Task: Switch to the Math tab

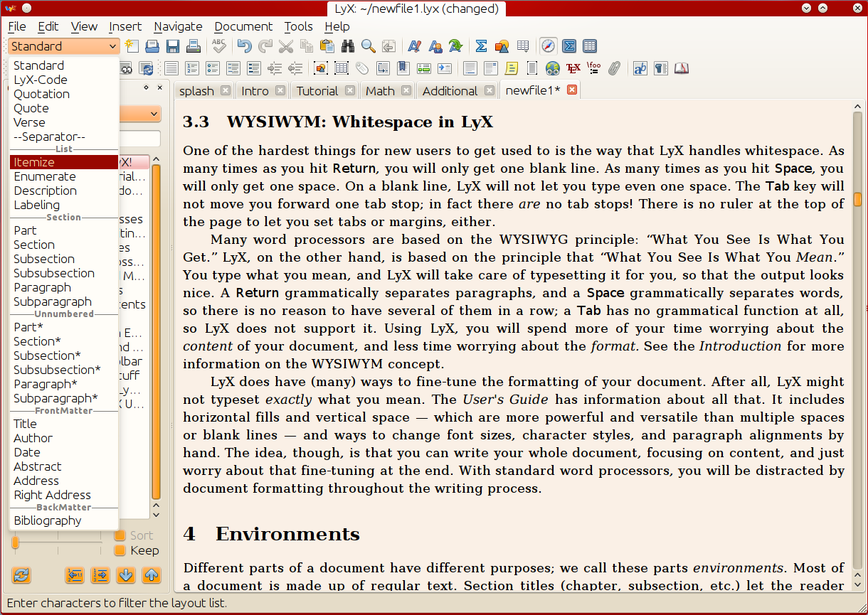Action: click(x=380, y=91)
